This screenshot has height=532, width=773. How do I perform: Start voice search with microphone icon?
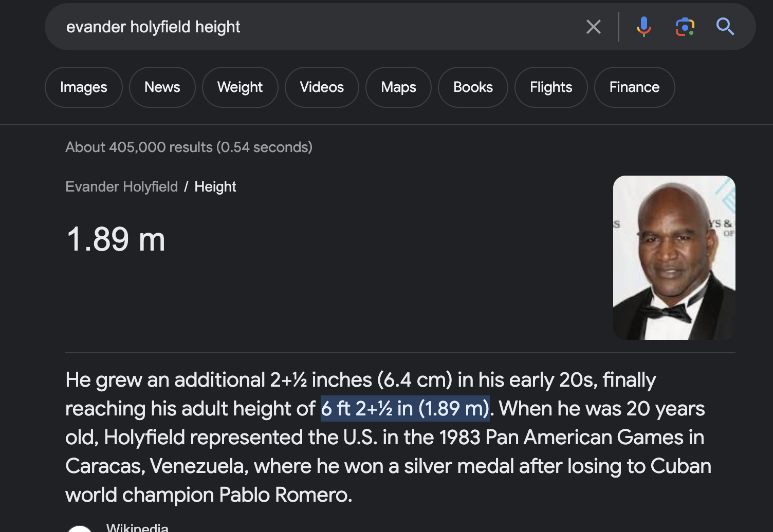point(643,27)
